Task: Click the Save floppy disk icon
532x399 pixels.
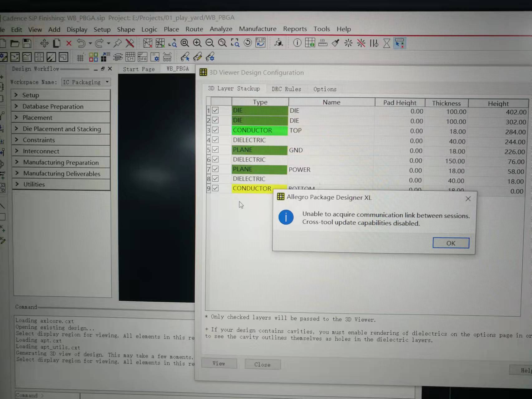Action: click(x=27, y=43)
